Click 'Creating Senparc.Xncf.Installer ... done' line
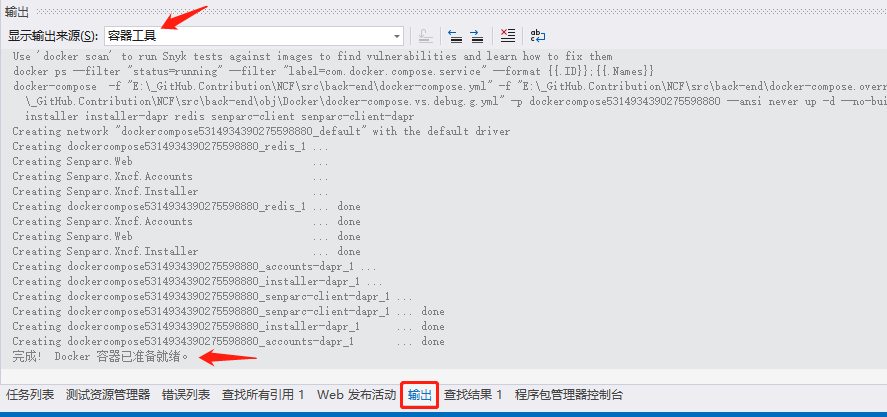Image resolution: width=887 pixels, height=417 pixels. 186,251
